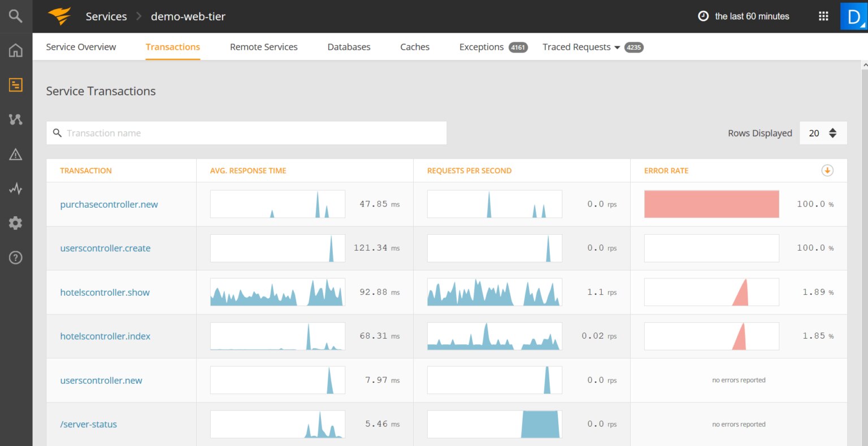Open the Services list icon in sidebar
The image size is (868, 446).
pos(15,85)
